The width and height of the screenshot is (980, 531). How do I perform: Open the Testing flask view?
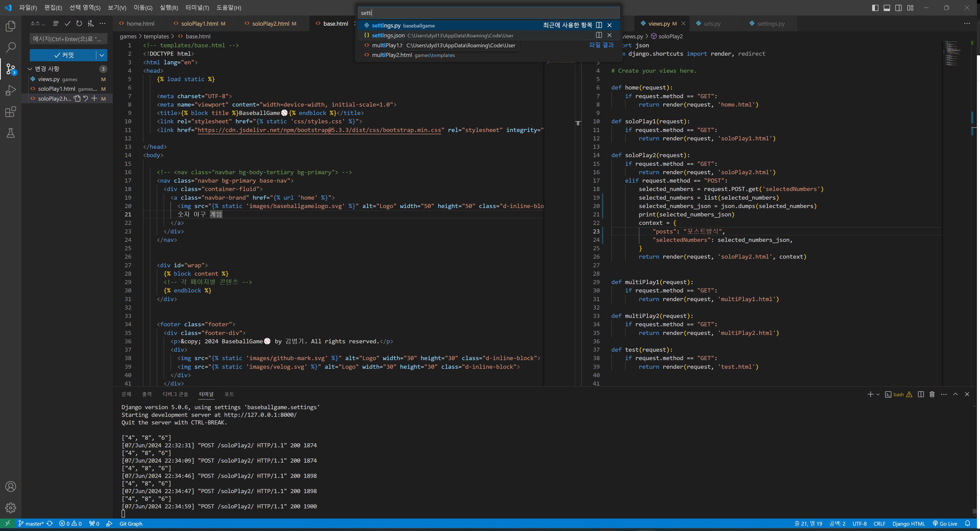[11, 133]
